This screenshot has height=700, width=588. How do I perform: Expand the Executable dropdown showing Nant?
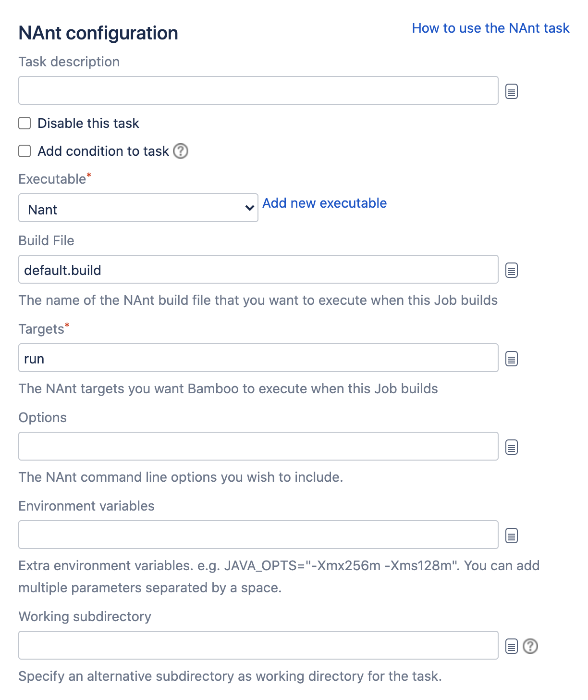pos(138,208)
